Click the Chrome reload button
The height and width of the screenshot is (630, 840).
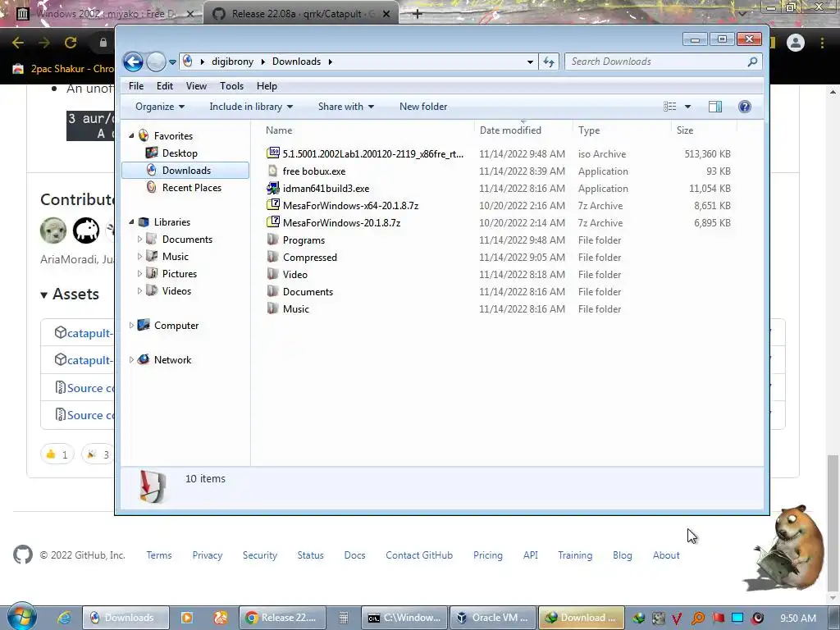[x=71, y=43]
